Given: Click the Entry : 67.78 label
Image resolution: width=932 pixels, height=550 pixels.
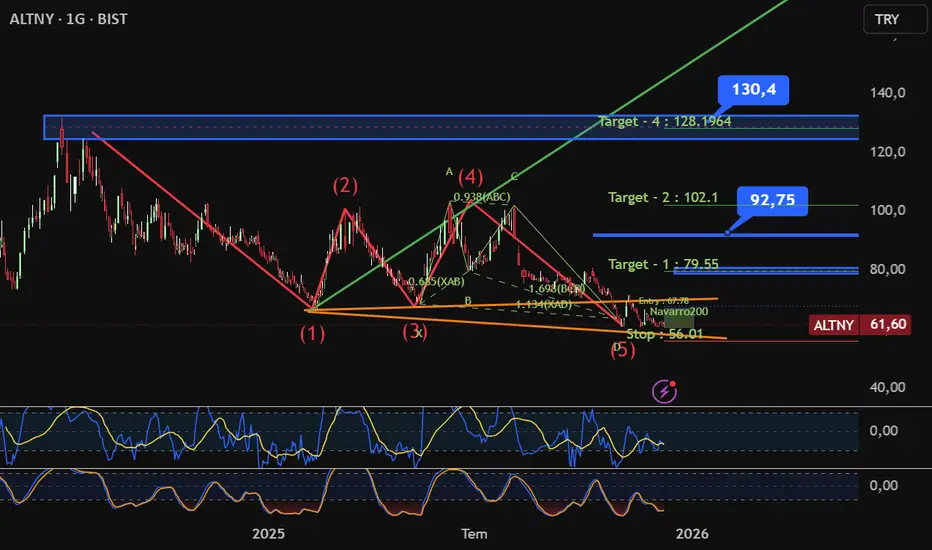Looking at the screenshot, I should [x=663, y=301].
